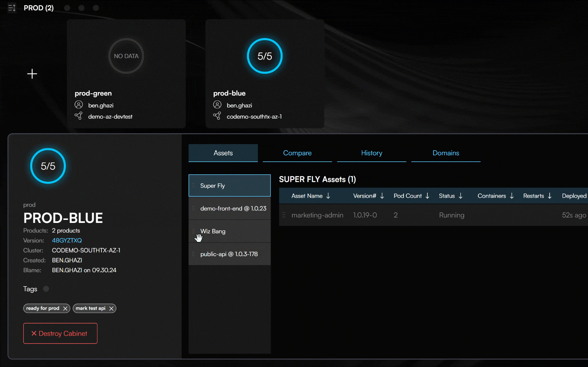
Task: Click the 5/5 ring in detail panel
Action: [x=48, y=166]
